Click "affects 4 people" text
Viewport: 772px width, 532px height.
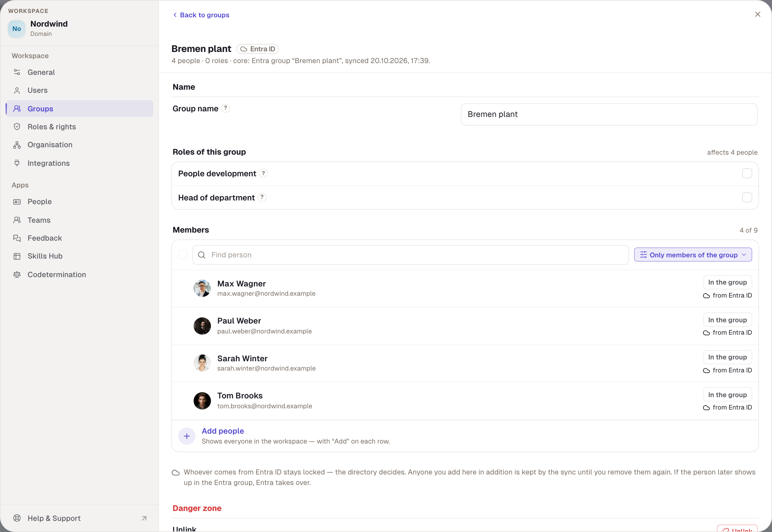732,152
